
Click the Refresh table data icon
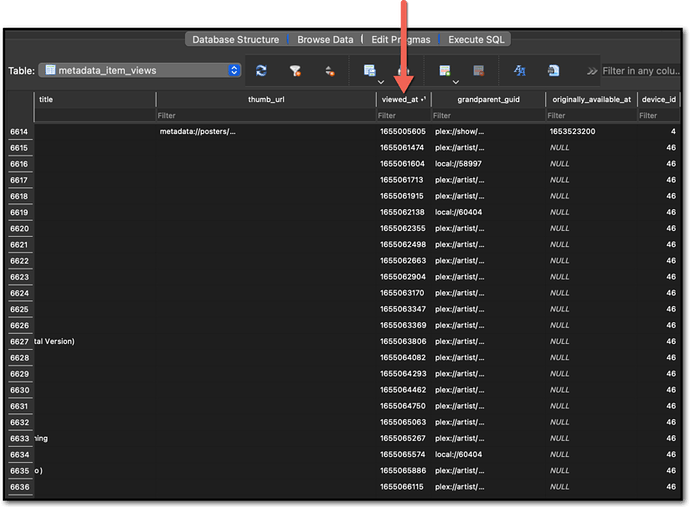[261, 70]
